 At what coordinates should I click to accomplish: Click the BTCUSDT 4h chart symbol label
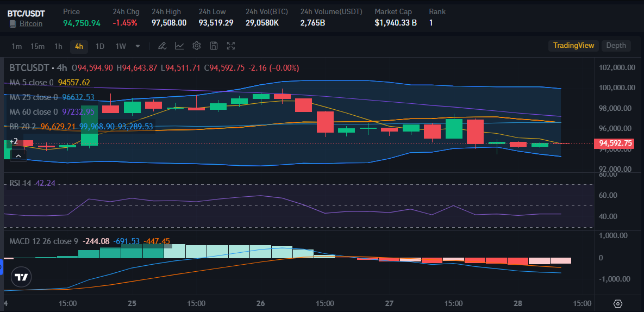pyautogui.click(x=38, y=68)
